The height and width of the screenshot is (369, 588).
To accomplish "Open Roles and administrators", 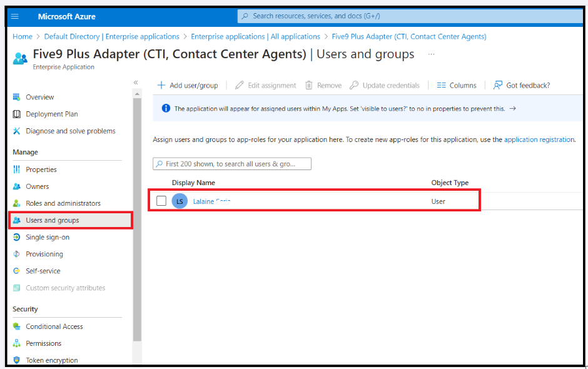I will [x=63, y=203].
